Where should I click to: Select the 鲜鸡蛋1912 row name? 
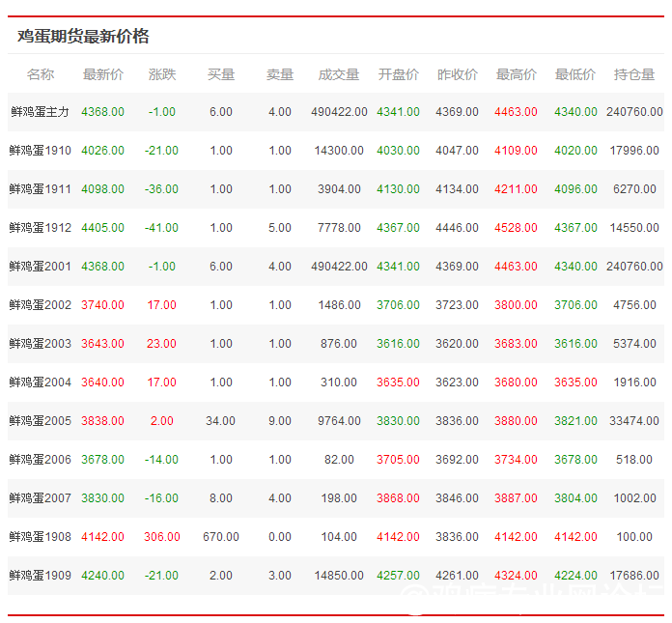[40, 228]
